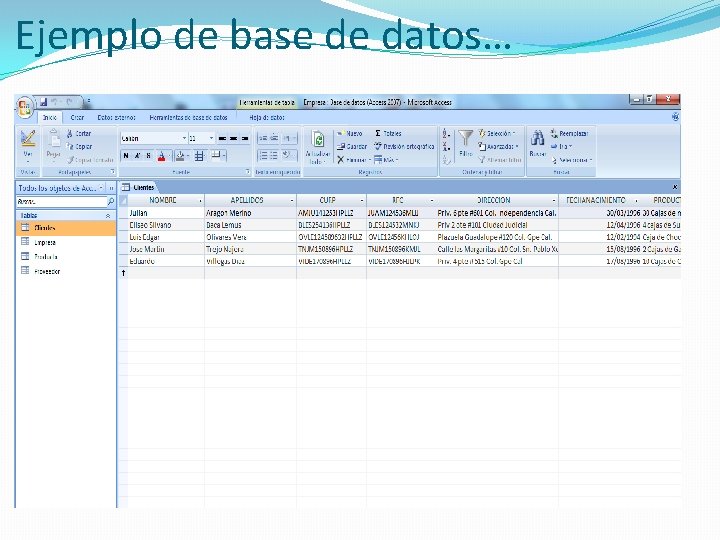
Task: Toggle bold N formatting
Action: pos(126,156)
